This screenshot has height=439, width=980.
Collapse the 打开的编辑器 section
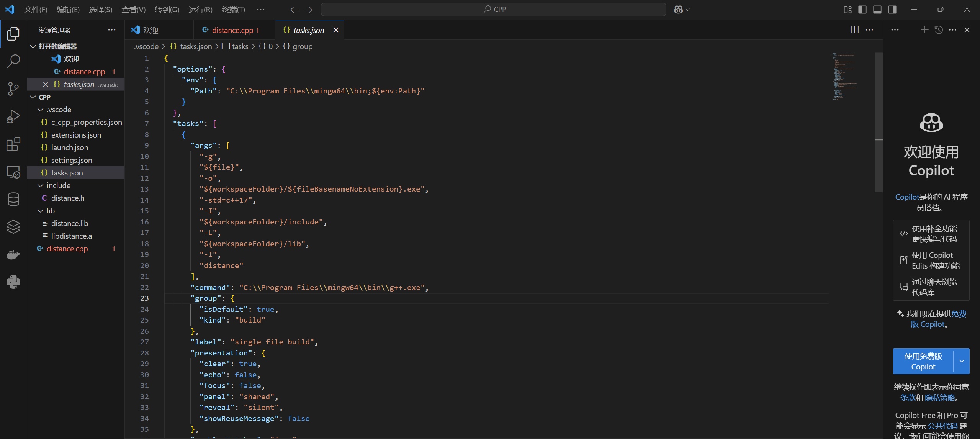coord(76,46)
